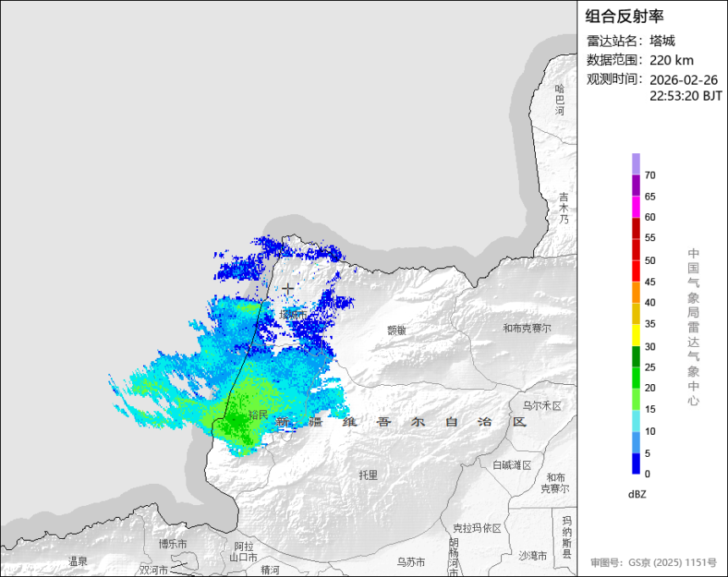This screenshot has height=577, width=728.
Task: Click the 审图号 GS京 (2025) 1151号 text
Action: click(x=654, y=563)
